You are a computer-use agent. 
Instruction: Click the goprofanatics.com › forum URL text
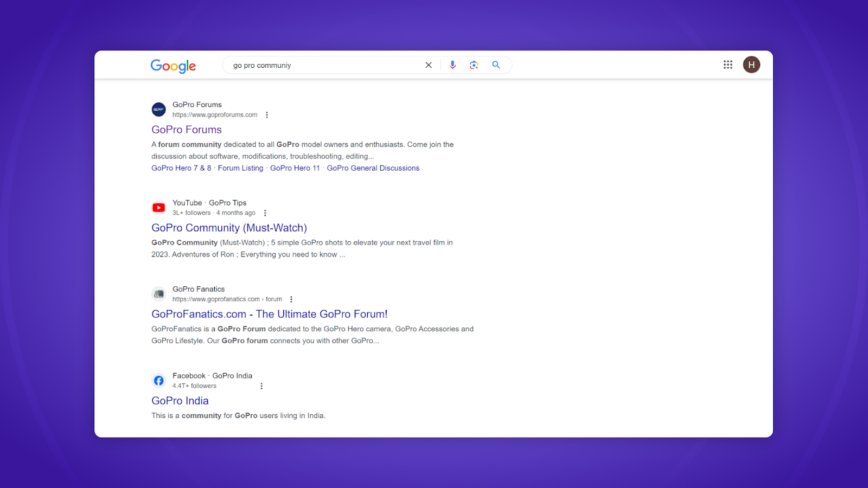pos(227,299)
